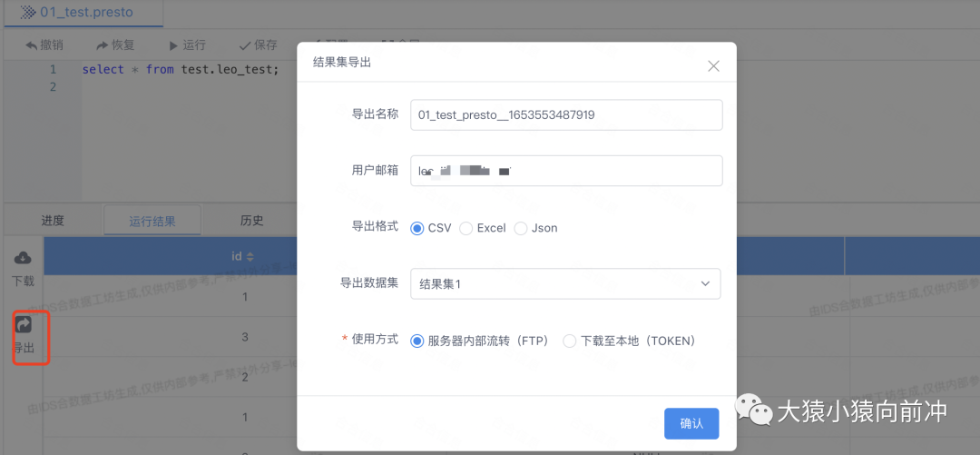
Task: Choose Excel as export format
Action: [466, 228]
